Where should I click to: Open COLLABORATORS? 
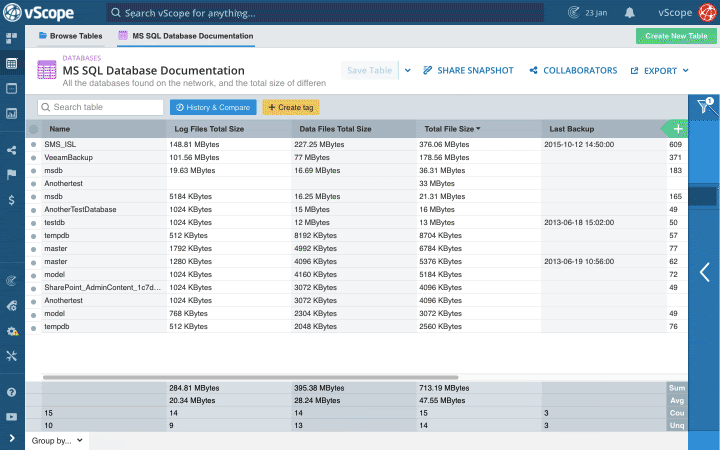[573, 70]
